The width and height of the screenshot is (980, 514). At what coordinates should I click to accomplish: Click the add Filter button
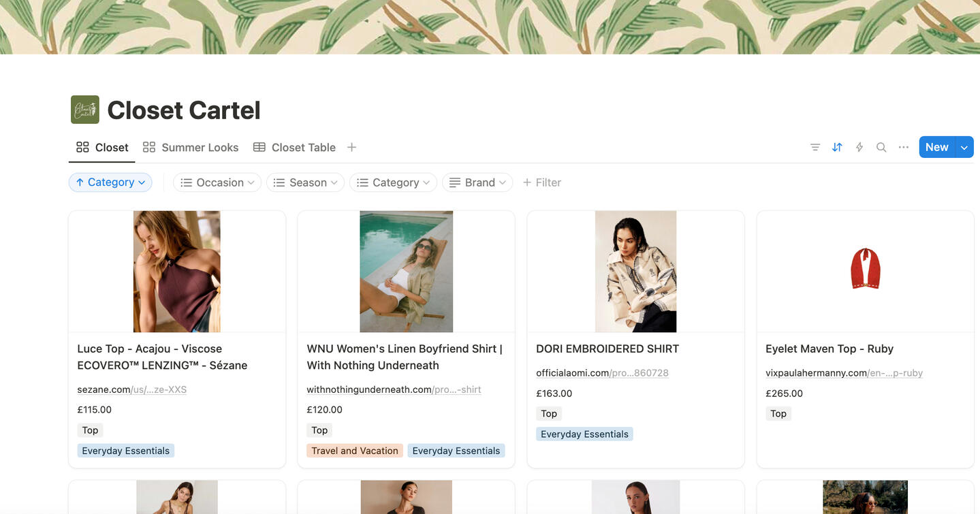click(542, 182)
